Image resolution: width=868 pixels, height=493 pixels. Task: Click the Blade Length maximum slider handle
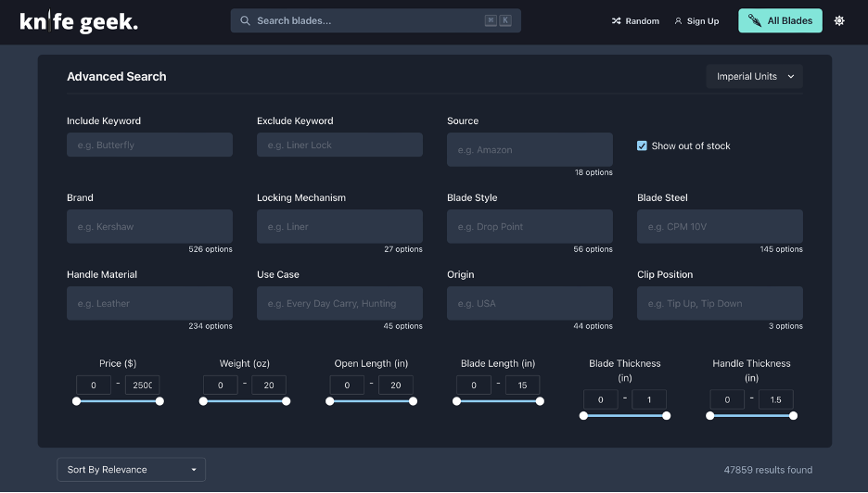pyautogui.click(x=540, y=401)
